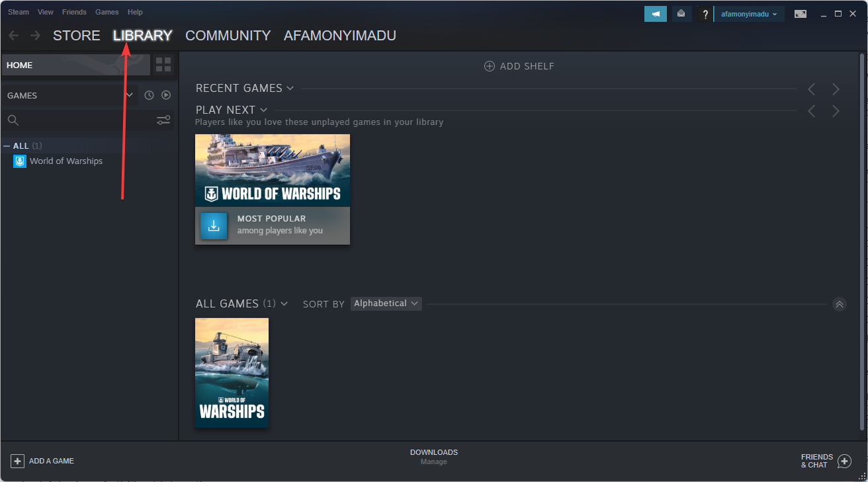Open the inbox envelope icon
The height and width of the screenshot is (482, 868).
[x=681, y=14]
